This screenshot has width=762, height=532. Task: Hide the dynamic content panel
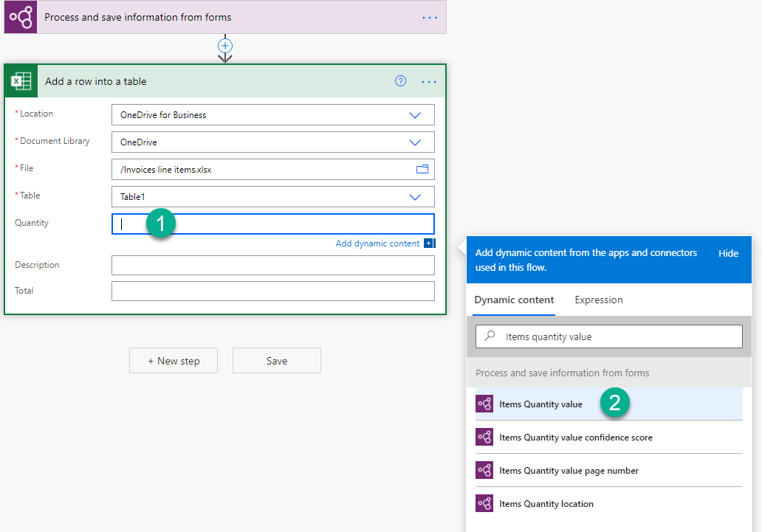(728, 253)
